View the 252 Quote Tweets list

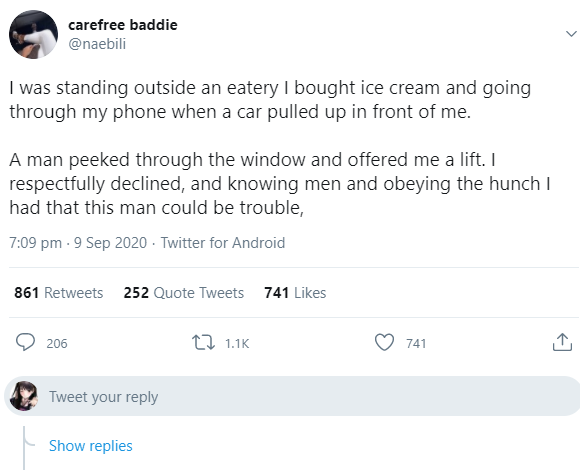pos(184,293)
